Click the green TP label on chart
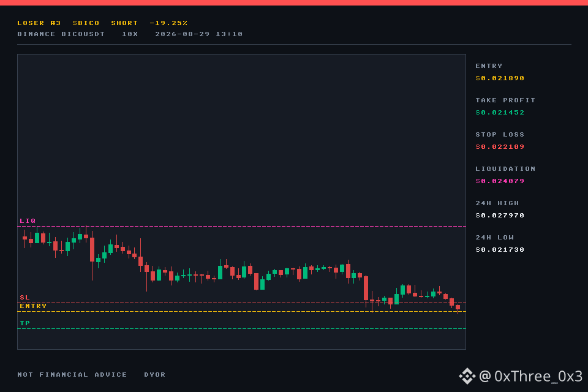 click(x=24, y=323)
